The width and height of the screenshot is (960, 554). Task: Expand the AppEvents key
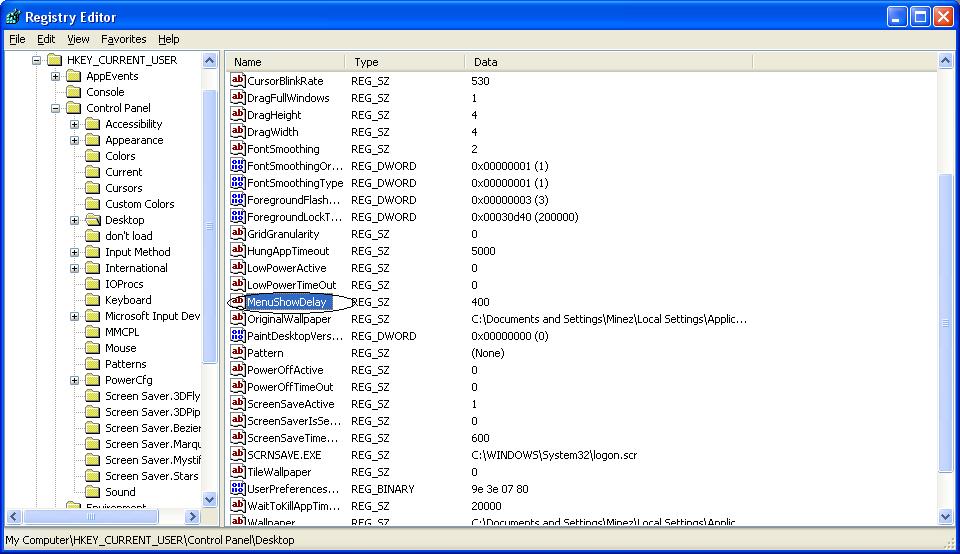point(55,76)
